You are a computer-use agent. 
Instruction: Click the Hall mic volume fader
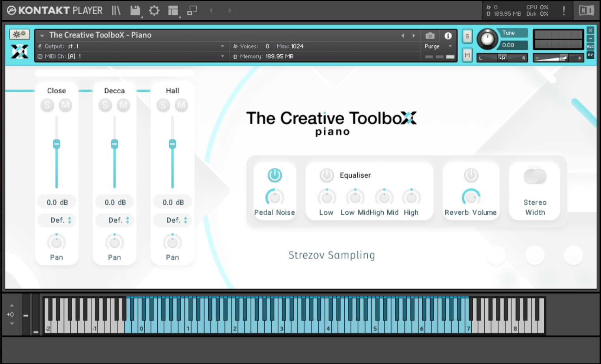(x=172, y=144)
